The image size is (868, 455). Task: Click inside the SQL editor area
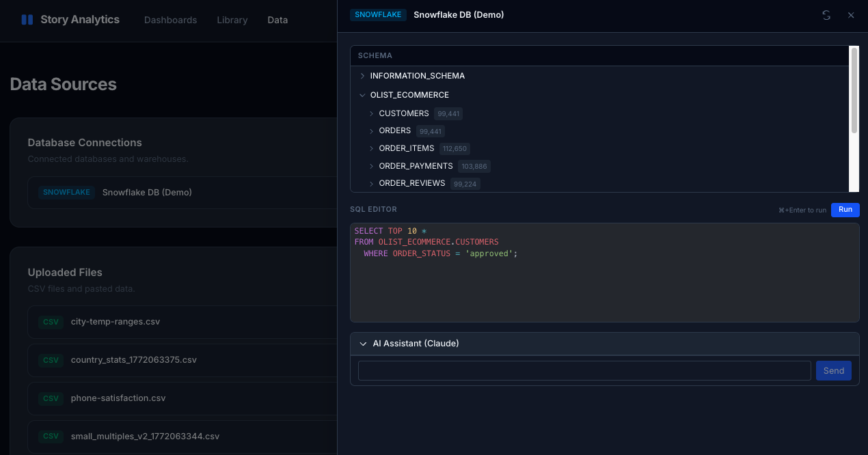click(x=605, y=273)
